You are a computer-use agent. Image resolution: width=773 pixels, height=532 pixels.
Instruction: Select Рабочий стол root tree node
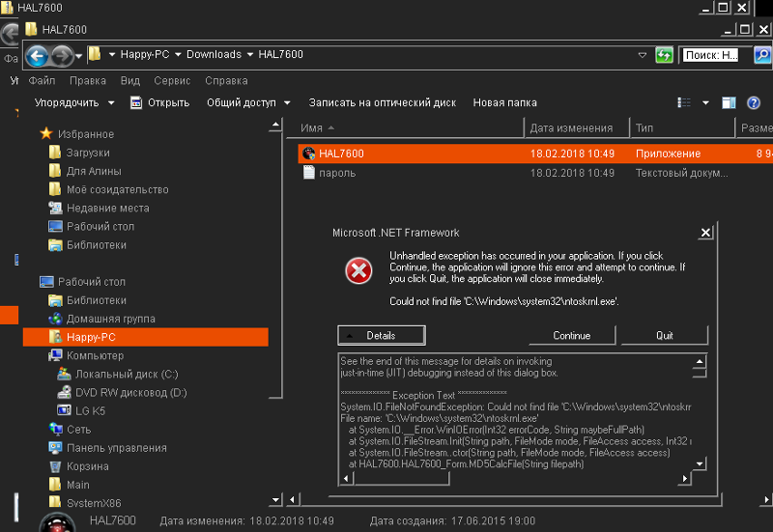tap(82, 282)
